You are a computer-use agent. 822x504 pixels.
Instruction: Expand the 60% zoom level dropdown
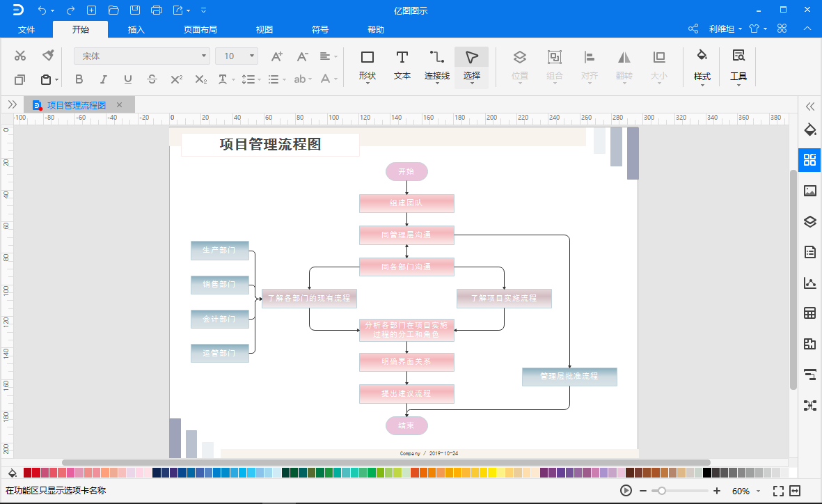[x=757, y=491]
